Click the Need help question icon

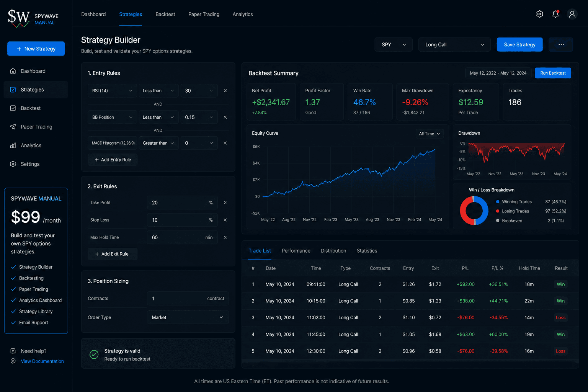point(13,351)
